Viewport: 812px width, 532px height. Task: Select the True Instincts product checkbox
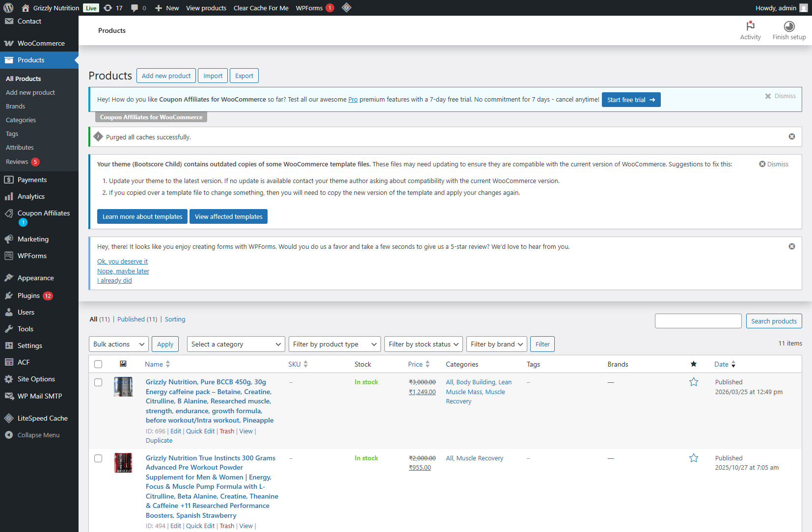(98, 458)
